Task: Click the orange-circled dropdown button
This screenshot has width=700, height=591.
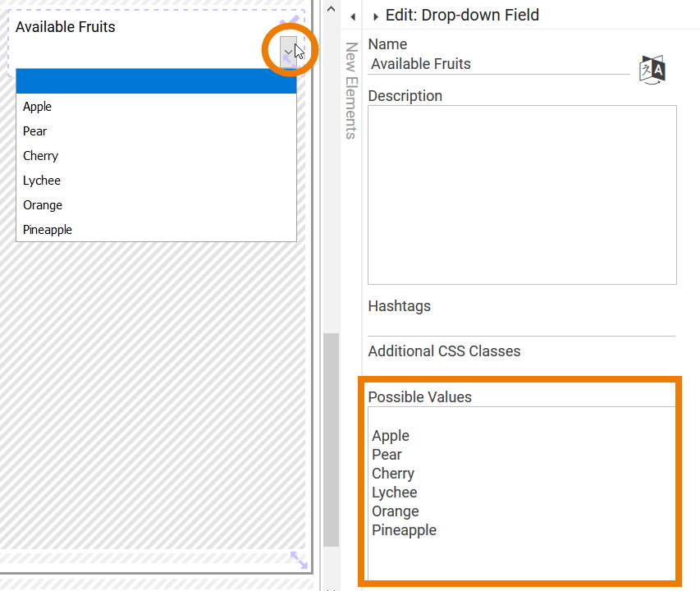Action: [x=289, y=51]
